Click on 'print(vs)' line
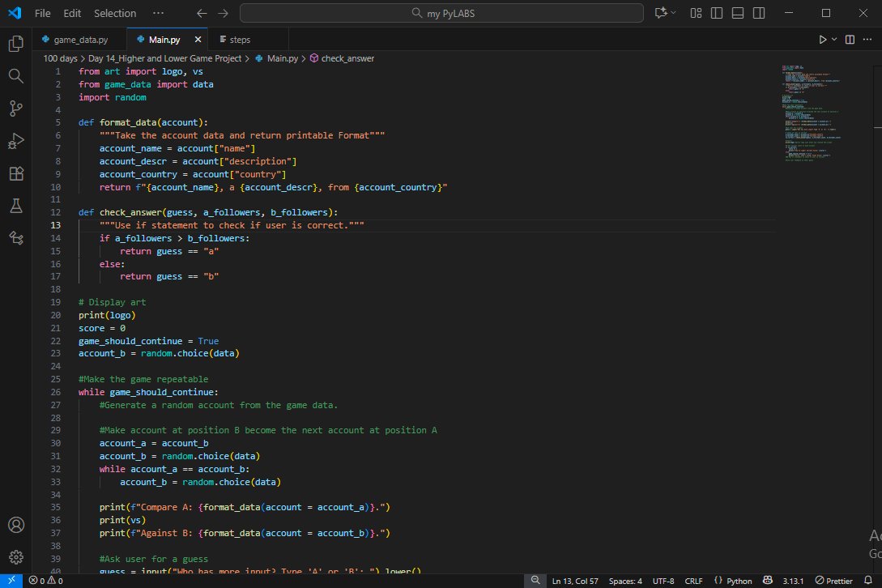This screenshot has width=882, height=588. (122, 520)
